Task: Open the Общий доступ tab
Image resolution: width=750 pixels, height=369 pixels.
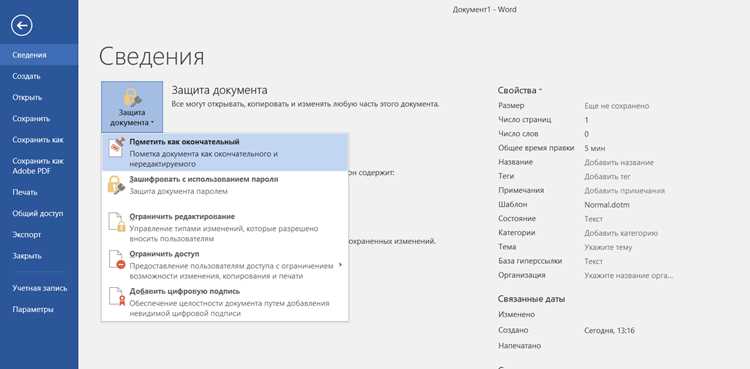Action: pyautogui.click(x=39, y=213)
